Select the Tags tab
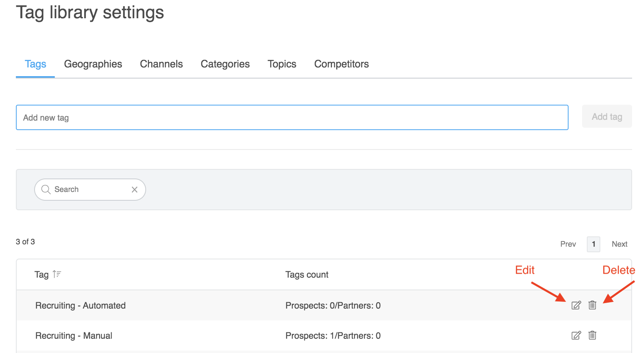Screen dimensions: 644x353 pos(35,64)
